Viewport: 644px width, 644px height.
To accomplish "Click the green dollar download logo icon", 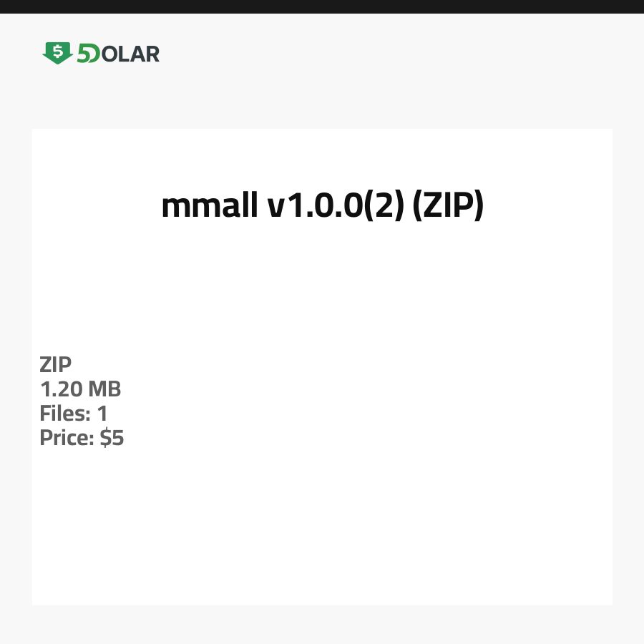I will click(x=57, y=53).
